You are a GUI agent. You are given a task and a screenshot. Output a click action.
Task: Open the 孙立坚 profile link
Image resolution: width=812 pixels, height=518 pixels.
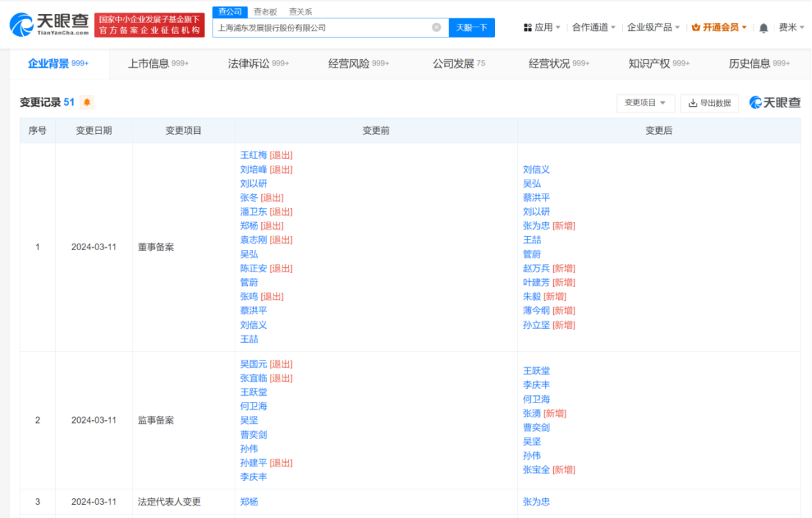(536, 324)
